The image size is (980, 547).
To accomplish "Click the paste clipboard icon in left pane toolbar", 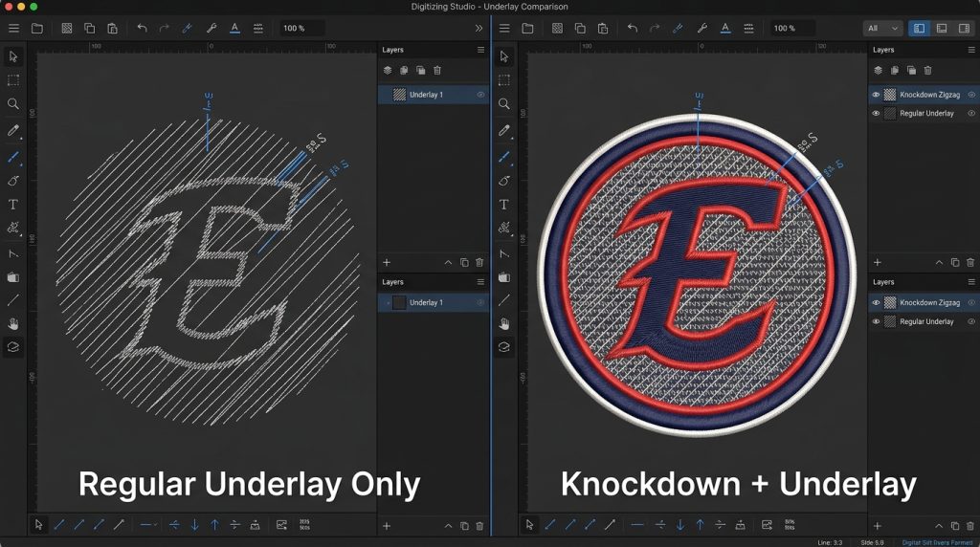I will point(113,28).
